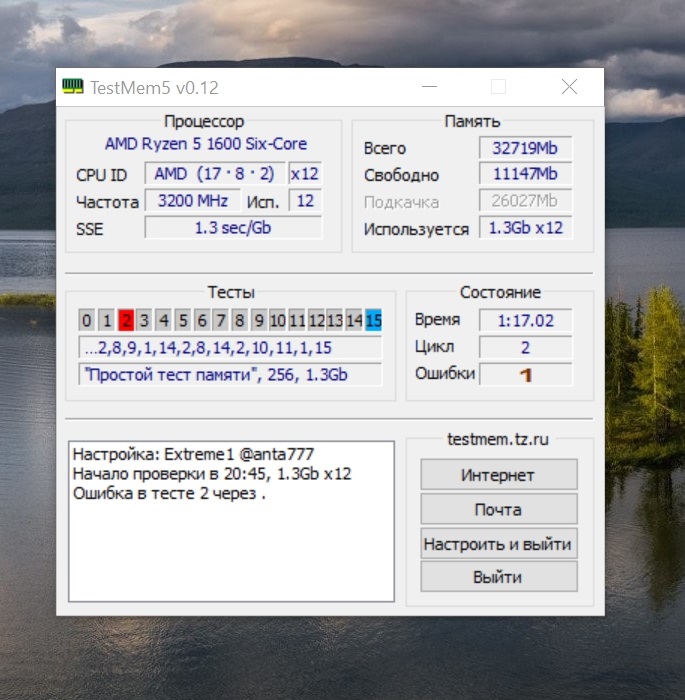Select test box number 6
685x700 pixels.
[x=202, y=320]
